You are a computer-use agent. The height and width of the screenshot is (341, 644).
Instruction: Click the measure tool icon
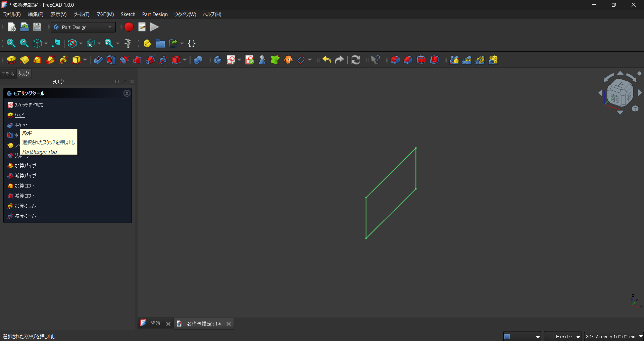click(127, 43)
